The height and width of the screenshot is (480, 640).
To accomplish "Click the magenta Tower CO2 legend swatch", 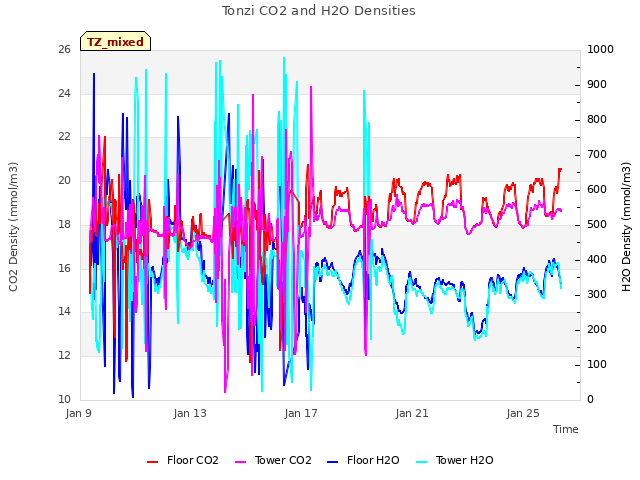I will coord(241,462).
